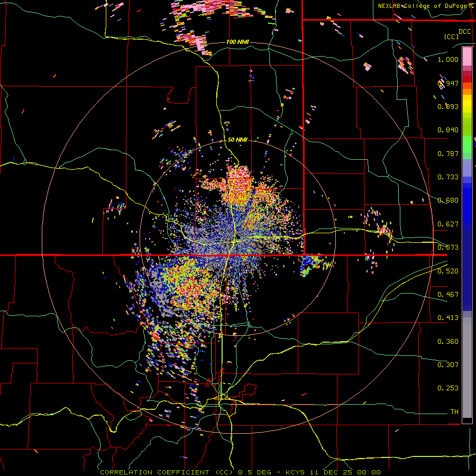Screen dimensions: 476x476
Task: Click the 'DCC' label above the legend
Action: (x=464, y=32)
